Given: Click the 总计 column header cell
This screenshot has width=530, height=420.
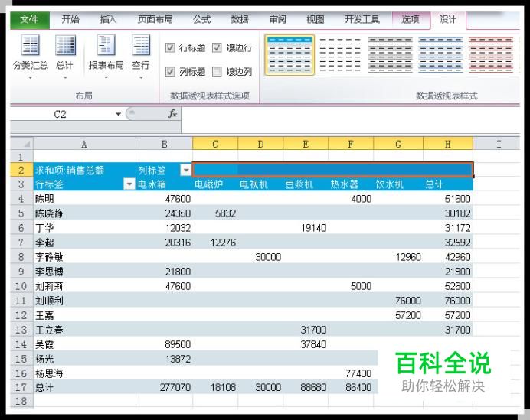Looking at the screenshot, I should click(448, 184).
